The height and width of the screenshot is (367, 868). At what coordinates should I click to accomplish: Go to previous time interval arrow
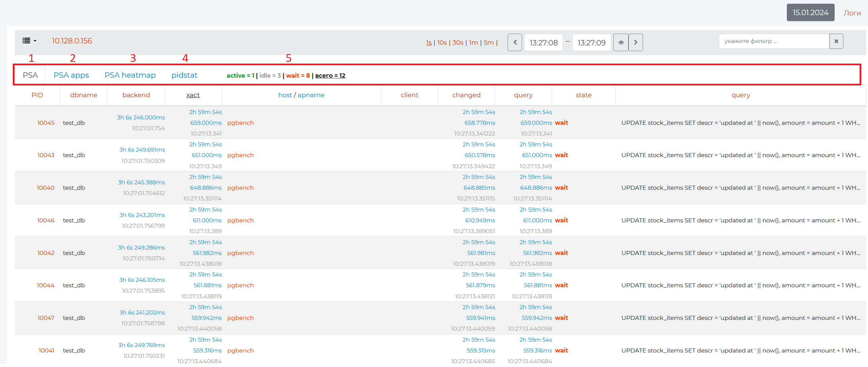tap(515, 42)
